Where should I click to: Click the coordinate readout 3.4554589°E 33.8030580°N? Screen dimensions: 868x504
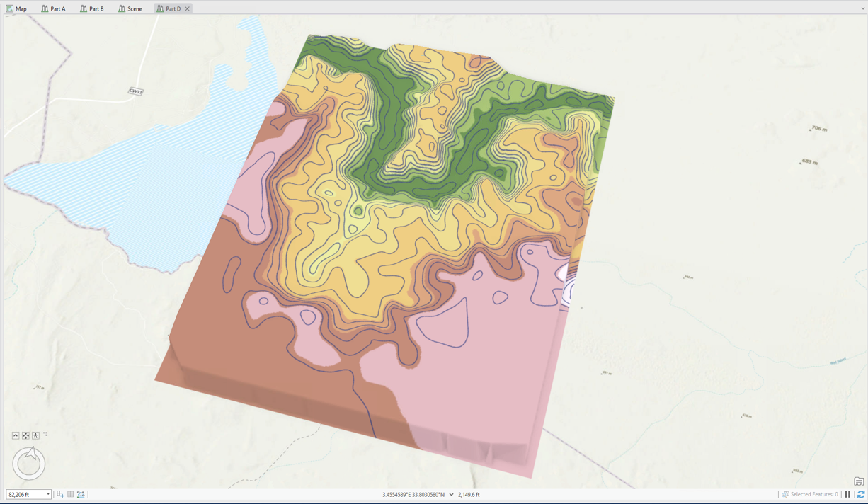click(413, 495)
